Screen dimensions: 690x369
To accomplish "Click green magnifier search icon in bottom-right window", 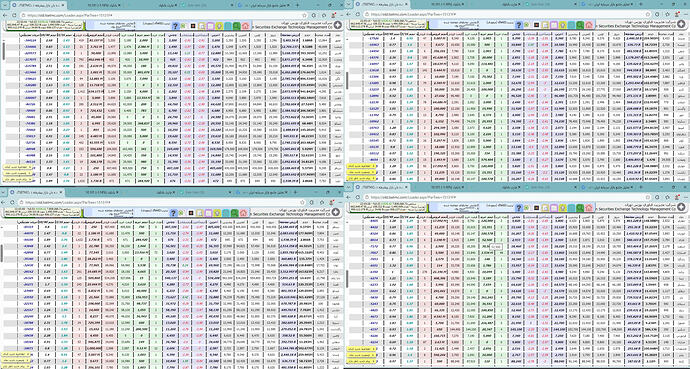I will click(580, 208).
